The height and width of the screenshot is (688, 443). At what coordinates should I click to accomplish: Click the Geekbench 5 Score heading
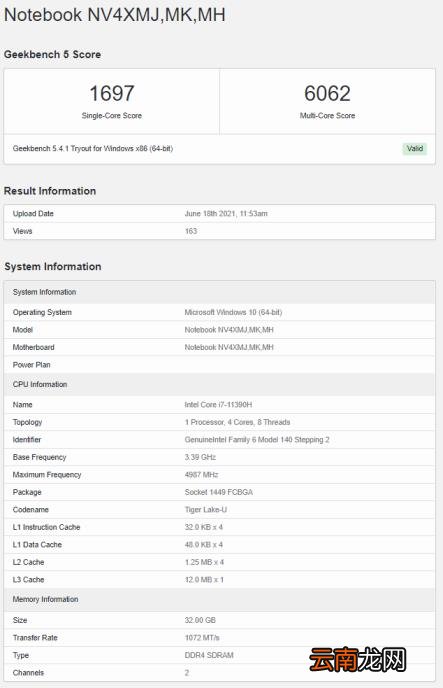pos(52,54)
